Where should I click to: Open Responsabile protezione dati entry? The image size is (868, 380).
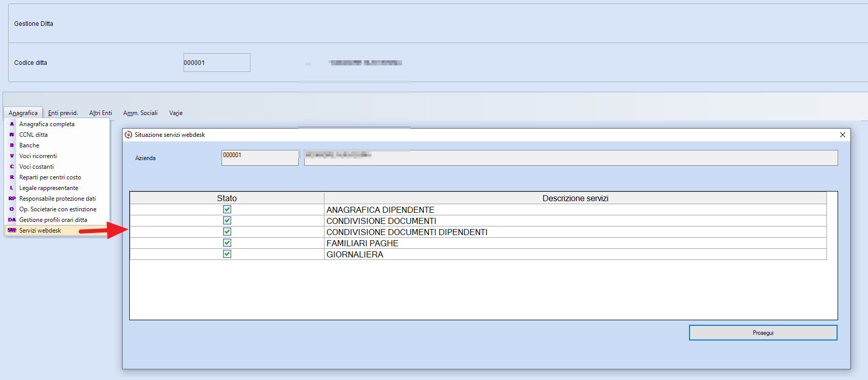click(57, 199)
